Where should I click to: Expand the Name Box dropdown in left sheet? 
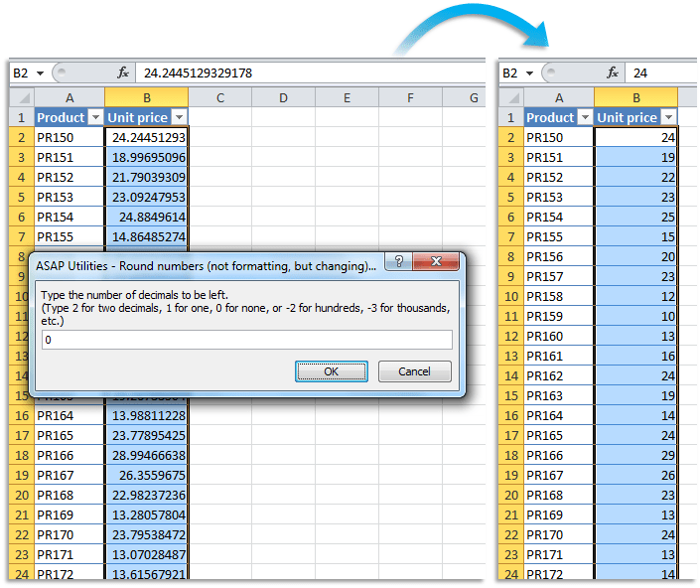pos(40,73)
